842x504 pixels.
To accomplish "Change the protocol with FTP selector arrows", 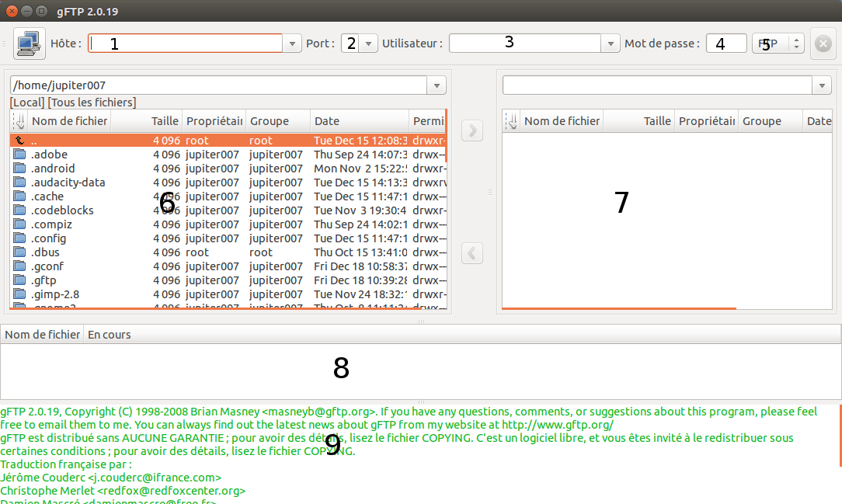I will click(796, 43).
